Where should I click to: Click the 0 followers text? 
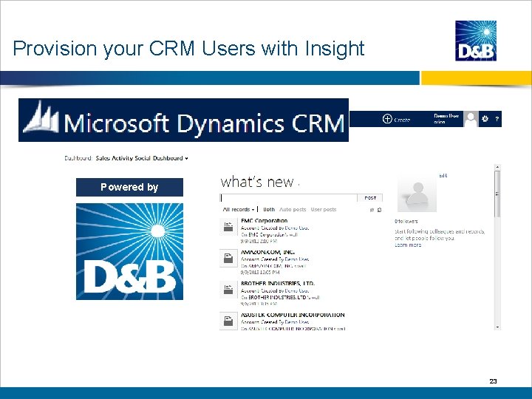pos(406,221)
